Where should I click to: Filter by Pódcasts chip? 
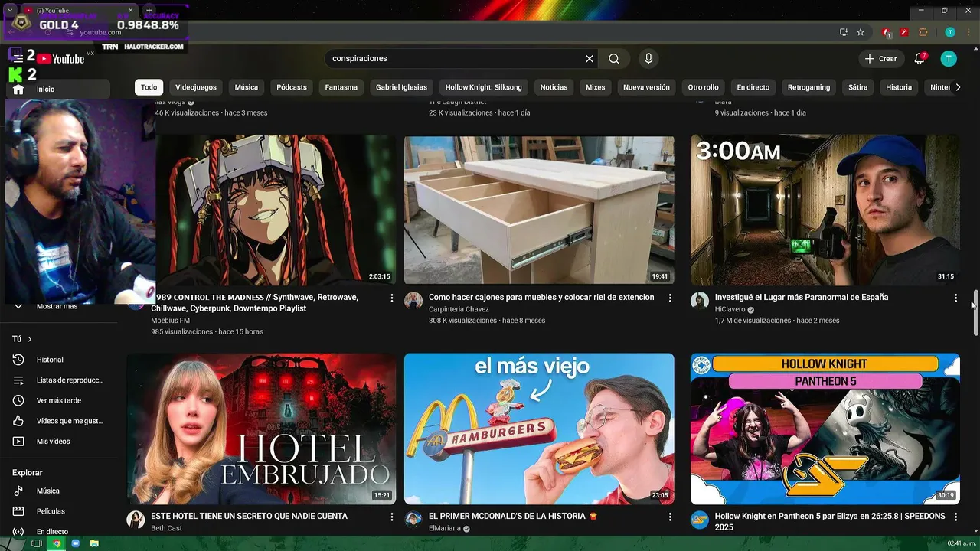[292, 87]
